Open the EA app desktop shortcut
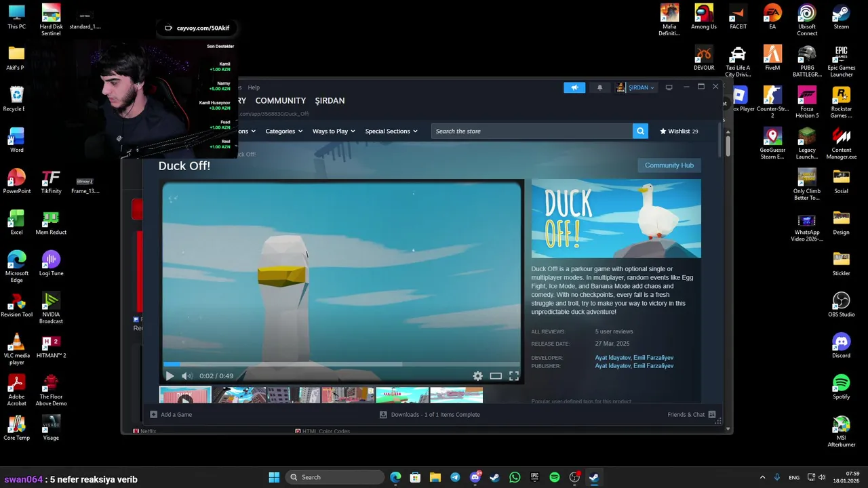Image resolution: width=868 pixels, height=488 pixels. point(772,17)
